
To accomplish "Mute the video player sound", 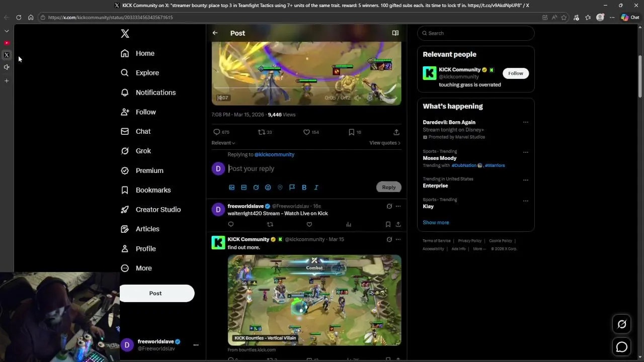I will point(357,98).
